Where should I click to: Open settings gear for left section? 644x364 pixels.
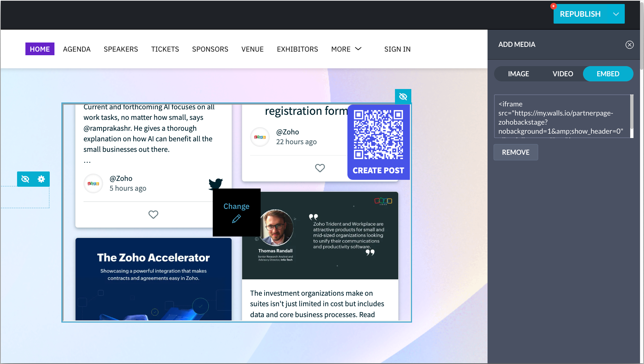pyautogui.click(x=41, y=179)
